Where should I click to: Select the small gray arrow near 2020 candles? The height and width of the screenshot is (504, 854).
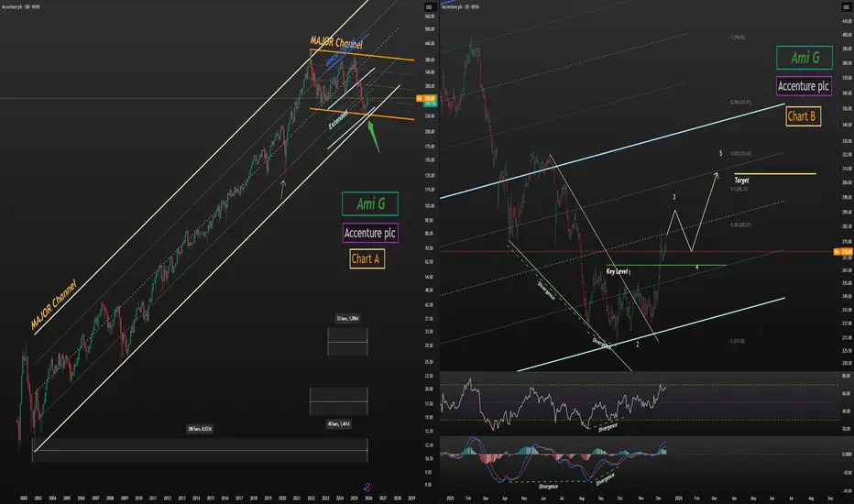pos(282,189)
